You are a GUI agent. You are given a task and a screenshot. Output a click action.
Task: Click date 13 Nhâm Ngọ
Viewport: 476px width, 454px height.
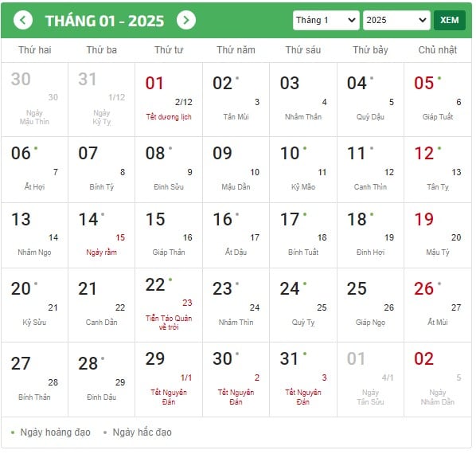(x=34, y=235)
